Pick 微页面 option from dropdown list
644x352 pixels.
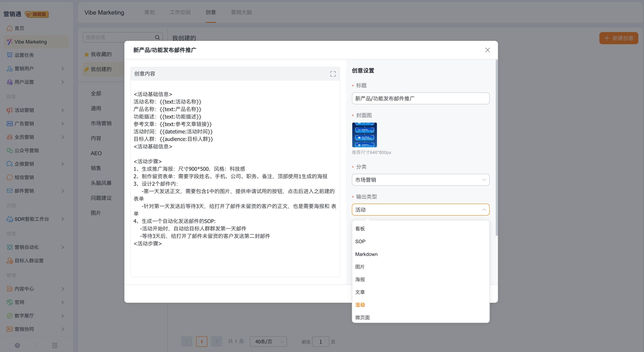pos(362,317)
